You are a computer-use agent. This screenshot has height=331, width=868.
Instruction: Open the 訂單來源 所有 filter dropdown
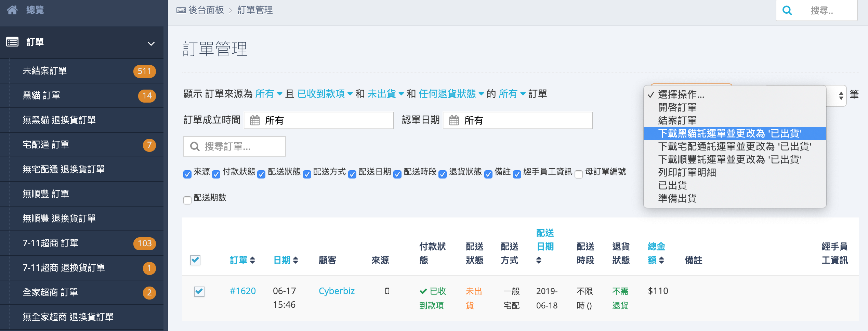point(269,94)
